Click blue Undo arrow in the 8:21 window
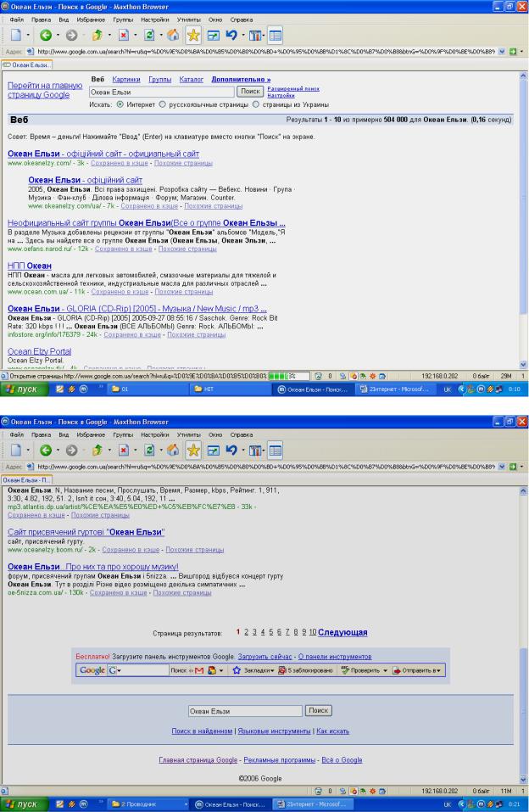The width and height of the screenshot is (529, 812). [x=231, y=450]
